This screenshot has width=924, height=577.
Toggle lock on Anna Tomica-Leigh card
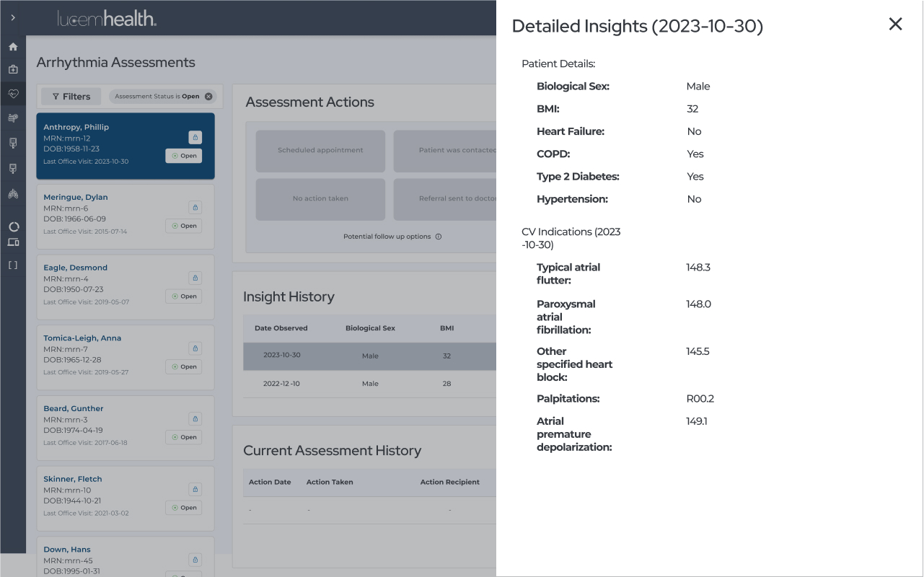pos(195,348)
